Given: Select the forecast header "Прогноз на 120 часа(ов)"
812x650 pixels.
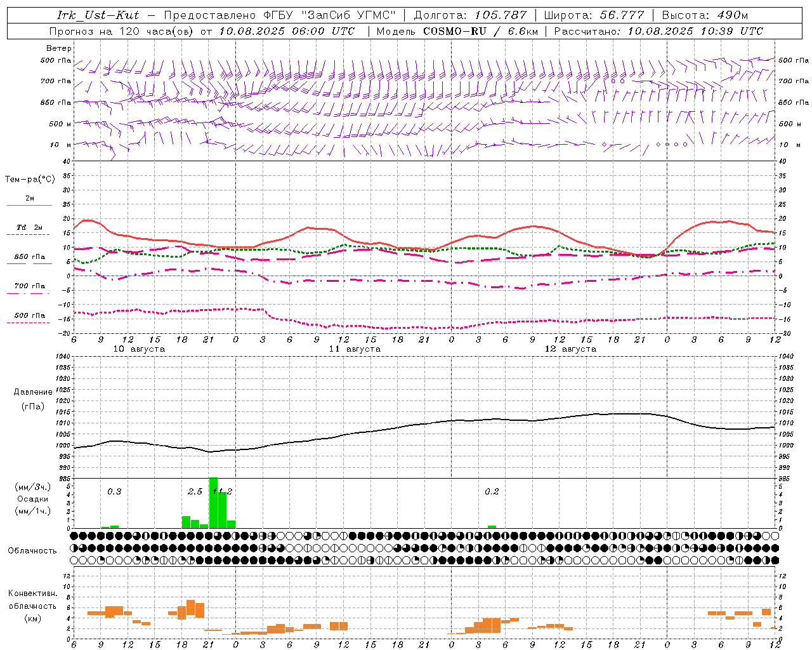Looking at the screenshot, I should click(x=122, y=31).
